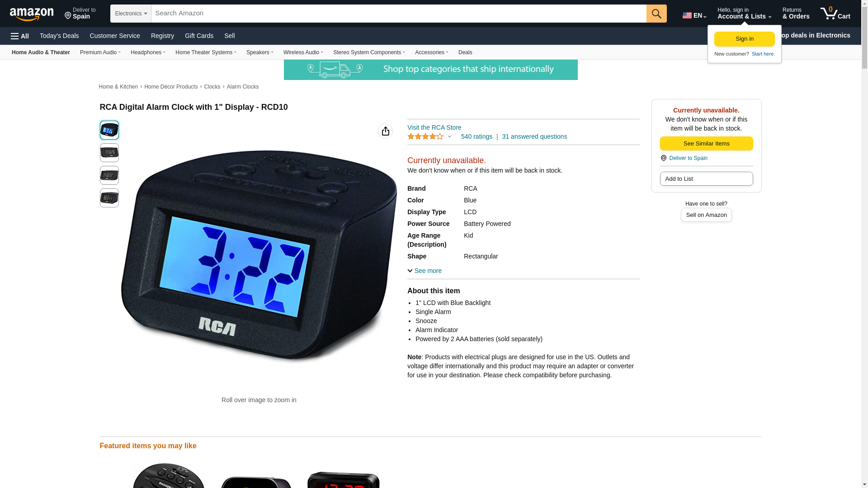Select the second product thumbnail
Screen dimensions: 868x488
109,153
